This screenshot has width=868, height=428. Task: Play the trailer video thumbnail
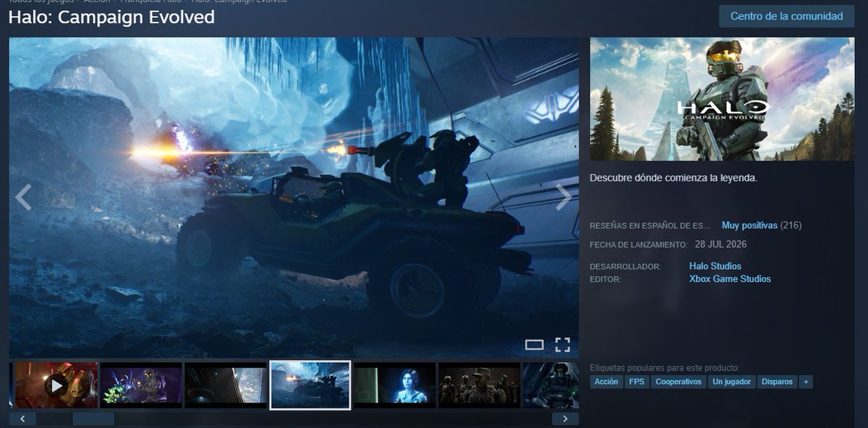click(x=56, y=385)
